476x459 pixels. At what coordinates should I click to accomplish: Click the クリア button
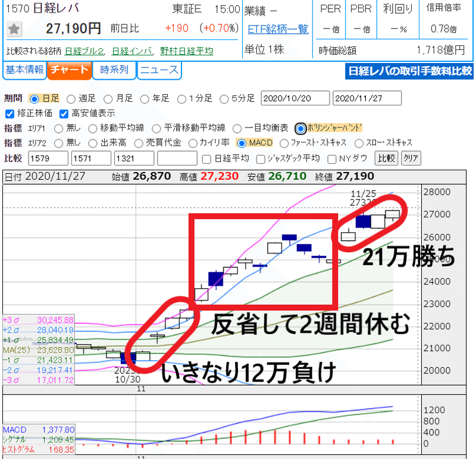point(411,158)
